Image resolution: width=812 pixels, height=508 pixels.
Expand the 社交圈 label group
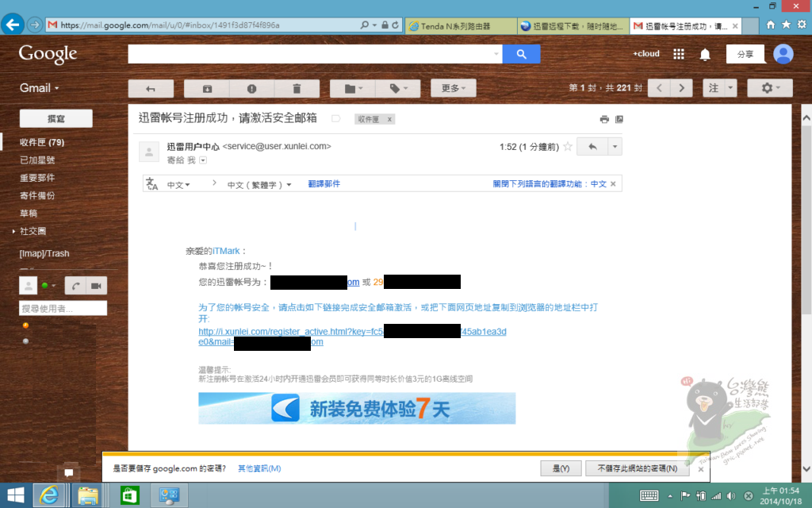click(14, 231)
